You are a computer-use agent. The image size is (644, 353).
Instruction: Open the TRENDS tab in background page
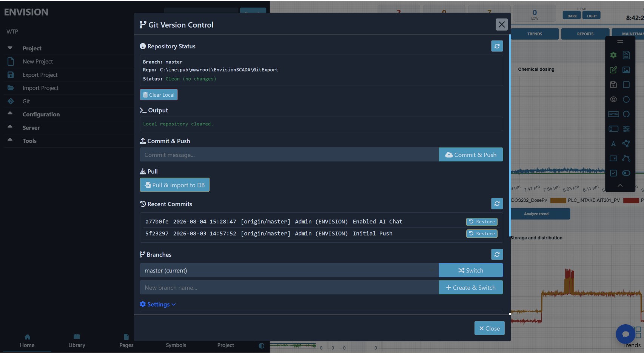coord(535,34)
